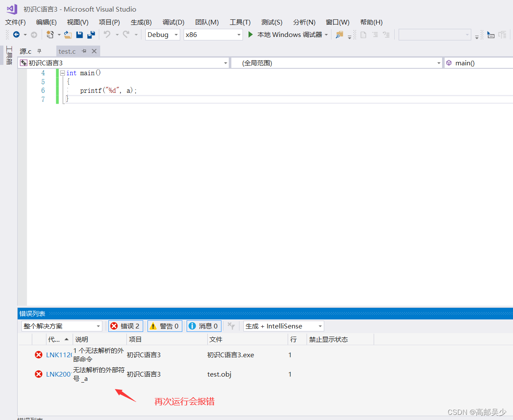513x420 pixels.
Task: Click the Save All icon
Action: 91,34
